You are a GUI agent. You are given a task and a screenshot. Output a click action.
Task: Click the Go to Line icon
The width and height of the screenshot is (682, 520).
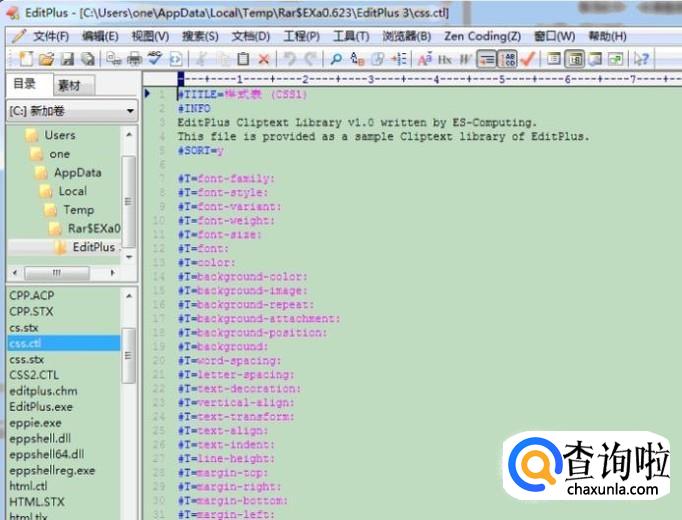click(399, 59)
